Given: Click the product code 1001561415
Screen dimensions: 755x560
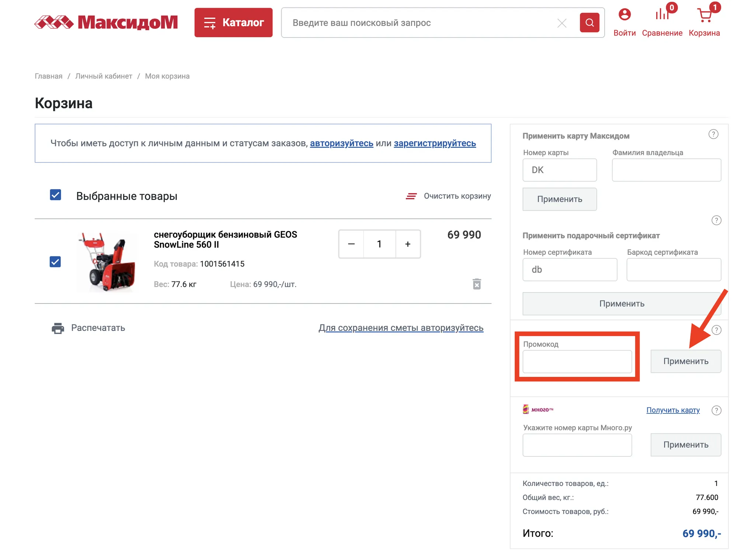Looking at the screenshot, I should 222,264.
